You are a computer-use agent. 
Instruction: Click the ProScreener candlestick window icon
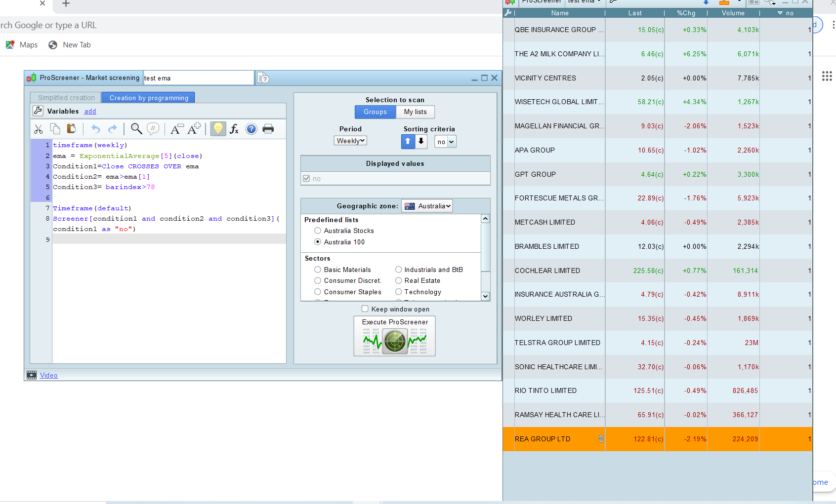pos(32,78)
